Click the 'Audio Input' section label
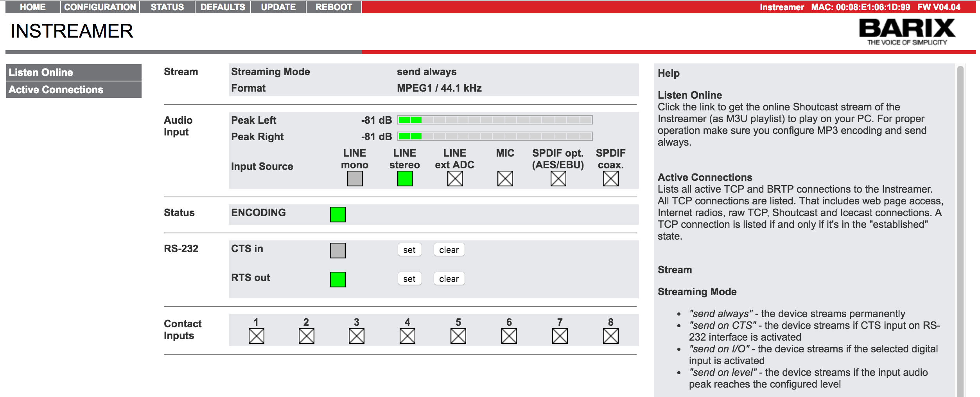Screen dimensions: 980x397 [178, 126]
